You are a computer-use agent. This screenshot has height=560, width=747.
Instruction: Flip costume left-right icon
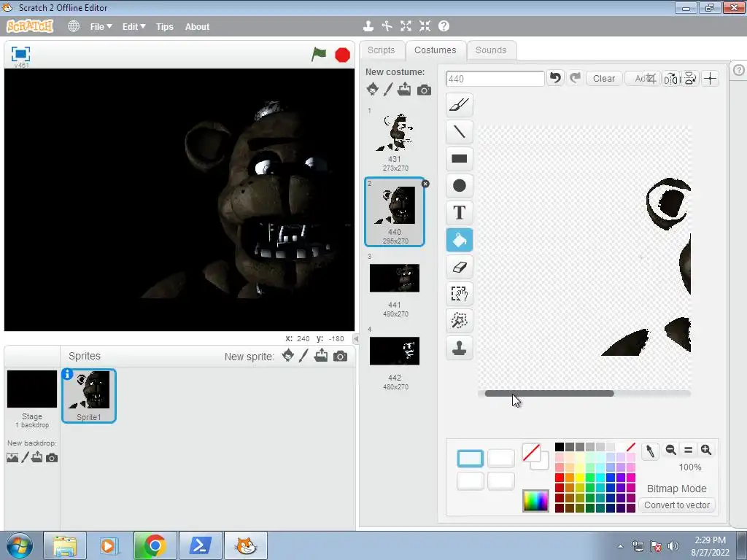pos(671,79)
